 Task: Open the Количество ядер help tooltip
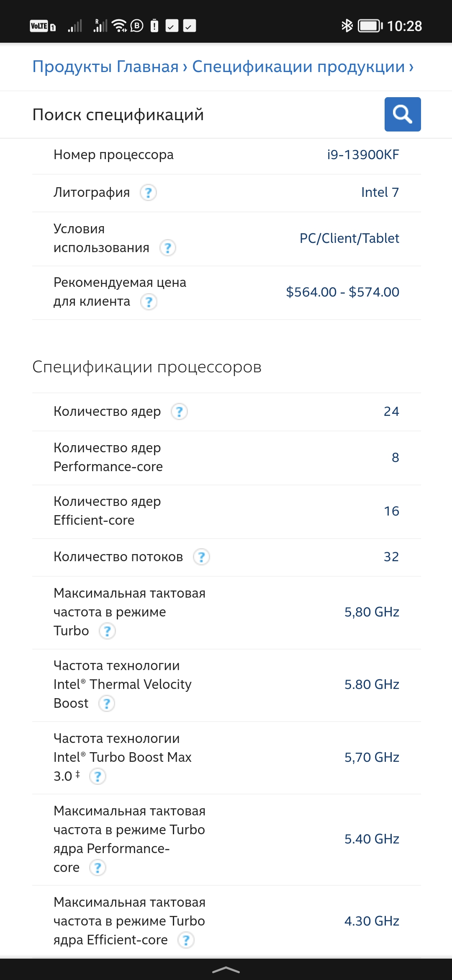click(x=179, y=412)
